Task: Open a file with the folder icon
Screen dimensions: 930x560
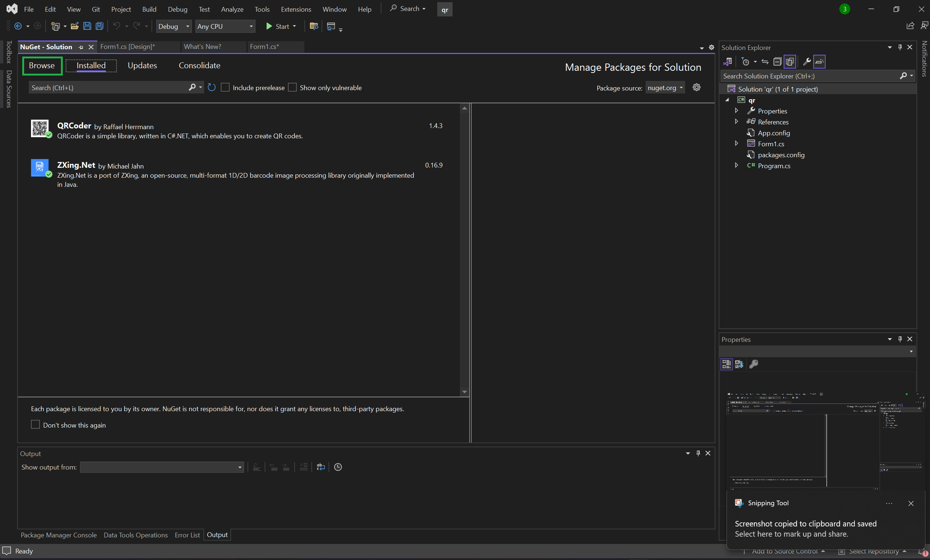Action: click(x=74, y=26)
